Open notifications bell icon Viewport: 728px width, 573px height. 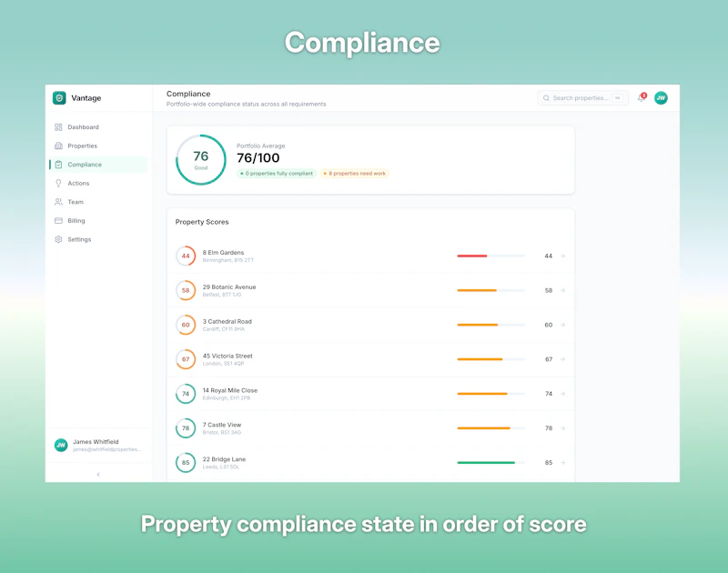[x=642, y=98]
